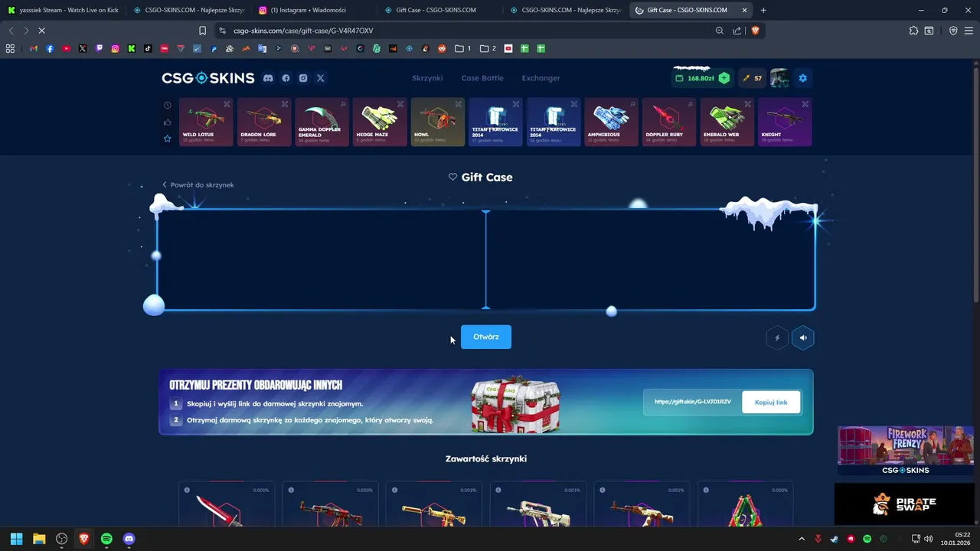The image size is (980, 551).
Task: Show favorite drops with the star icon
Action: pos(168,139)
